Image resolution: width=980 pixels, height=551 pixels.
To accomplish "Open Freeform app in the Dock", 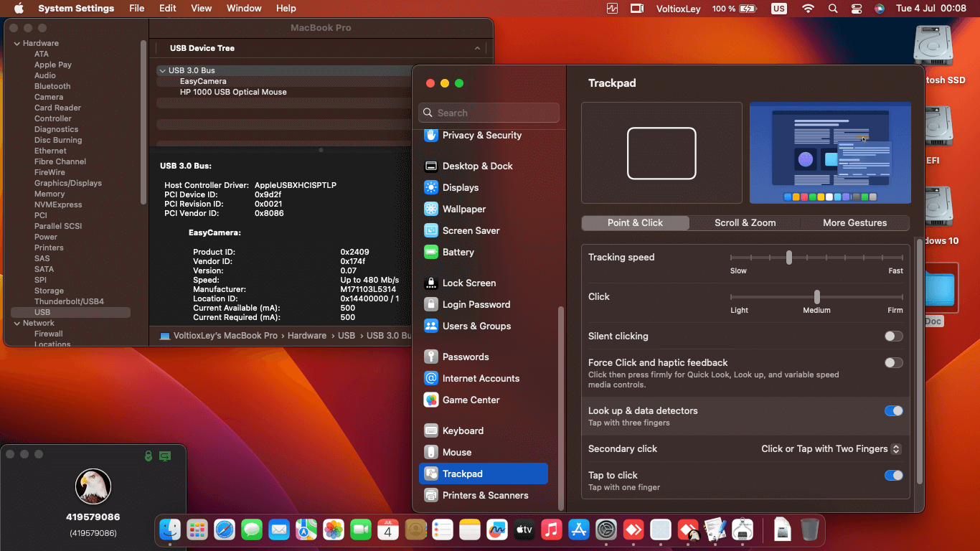I will pyautogui.click(x=497, y=530).
